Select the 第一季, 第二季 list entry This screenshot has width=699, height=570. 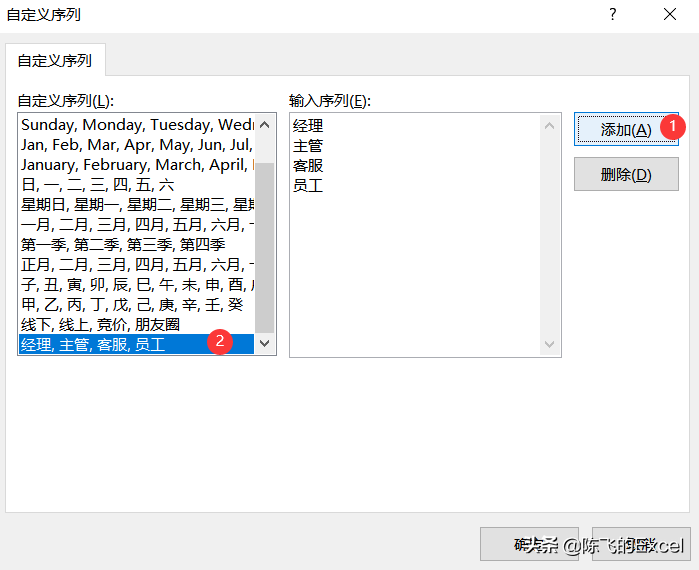136,245
